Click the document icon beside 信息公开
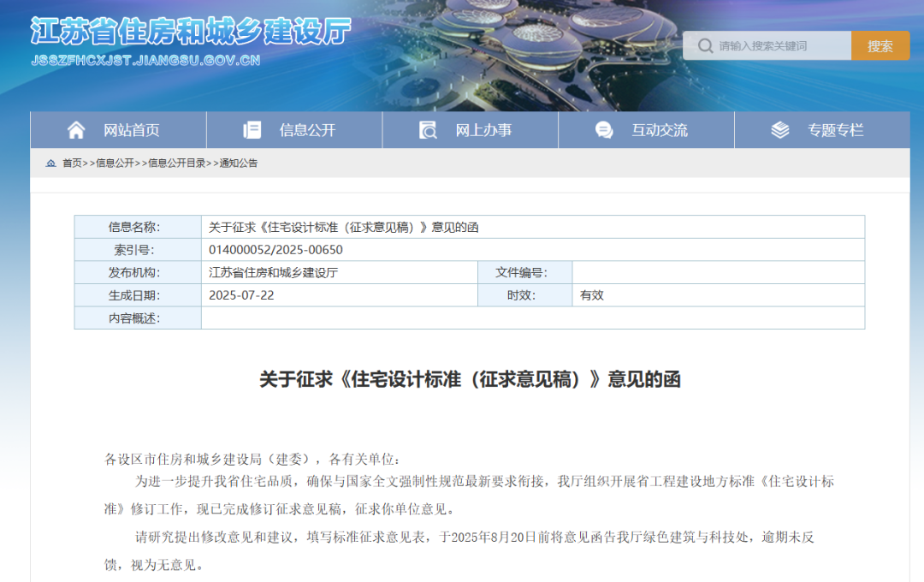The image size is (924, 582). [x=252, y=130]
